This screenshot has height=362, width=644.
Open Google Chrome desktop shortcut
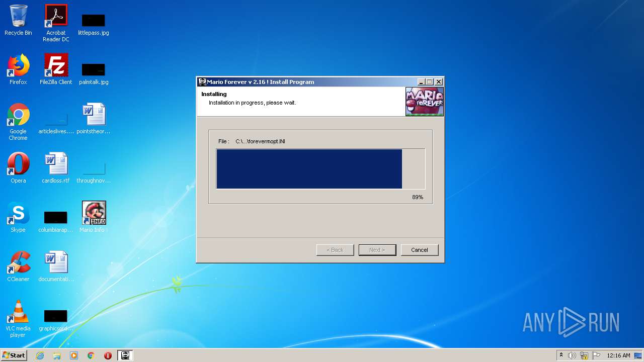click(x=18, y=122)
